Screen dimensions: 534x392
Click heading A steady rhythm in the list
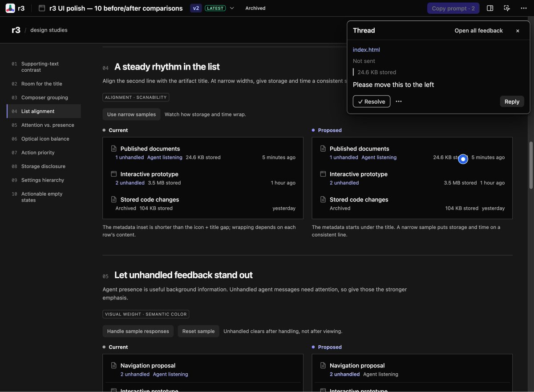tap(167, 67)
